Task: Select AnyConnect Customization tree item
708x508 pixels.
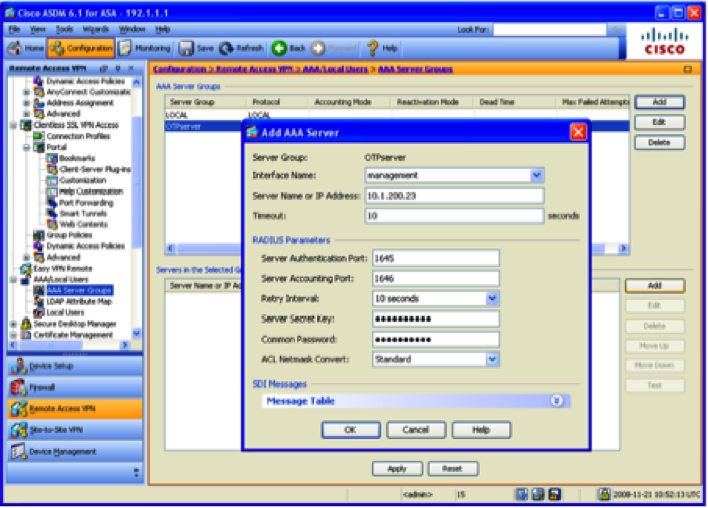Action: click(89, 92)
